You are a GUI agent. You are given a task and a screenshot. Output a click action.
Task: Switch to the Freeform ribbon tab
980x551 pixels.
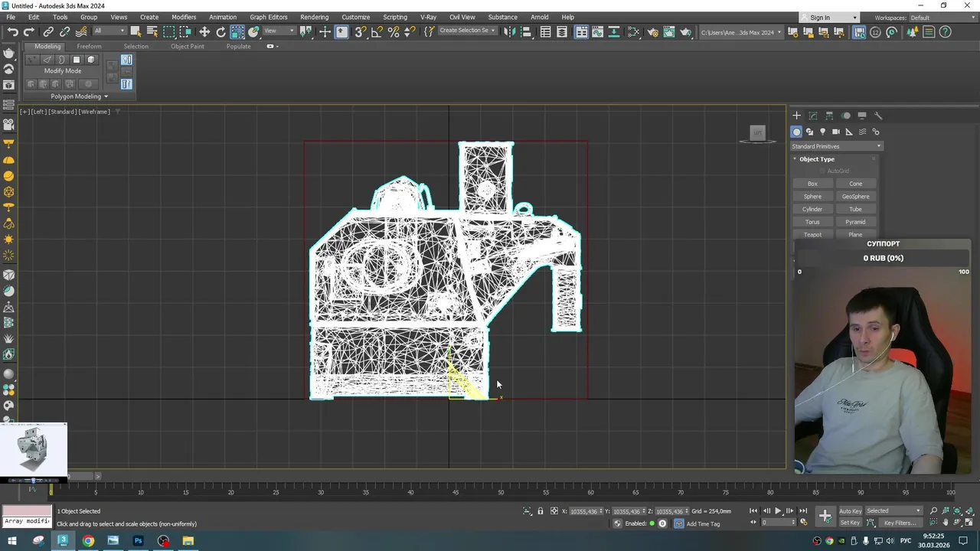click(89, 46)
